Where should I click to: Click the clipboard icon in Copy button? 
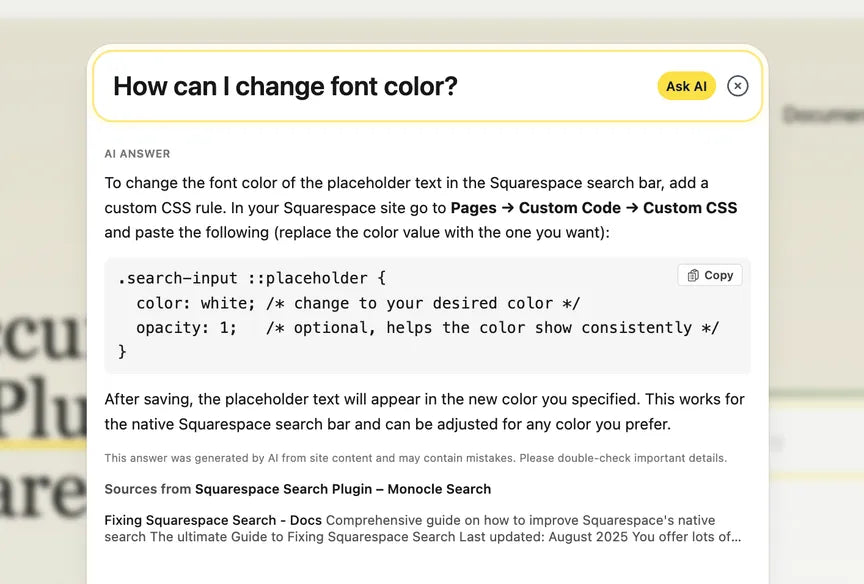(x=693, y=275)
